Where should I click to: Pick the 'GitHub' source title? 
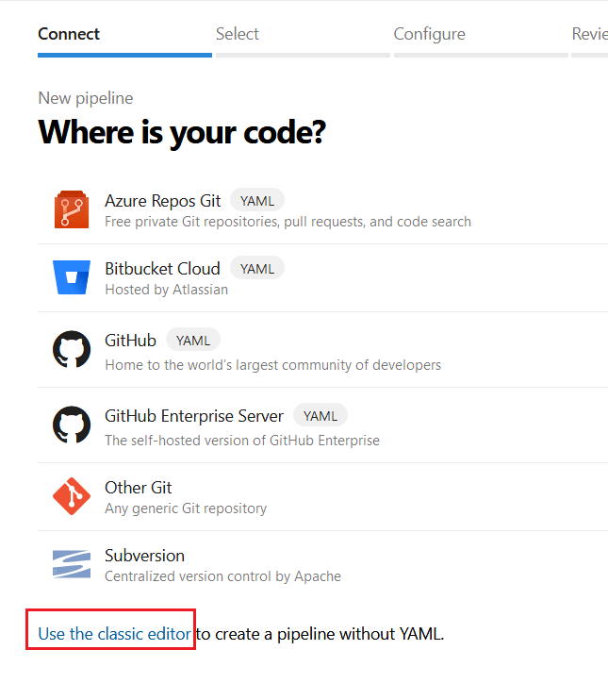click(x=130, y=341)
